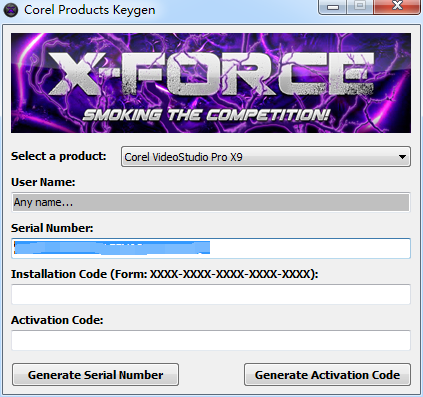Click the disabled maximize window button
The width and height of the screenshot is (423, 397).
coord(360,7)
